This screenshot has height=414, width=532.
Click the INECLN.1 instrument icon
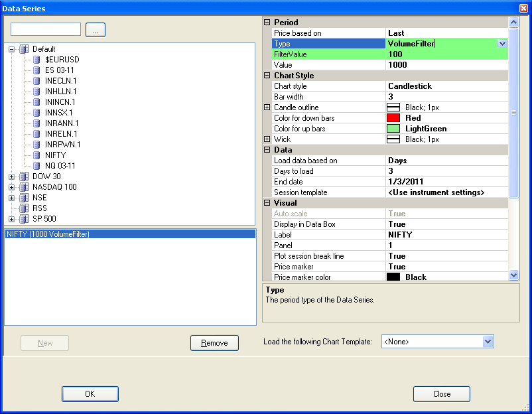[36, 81]
